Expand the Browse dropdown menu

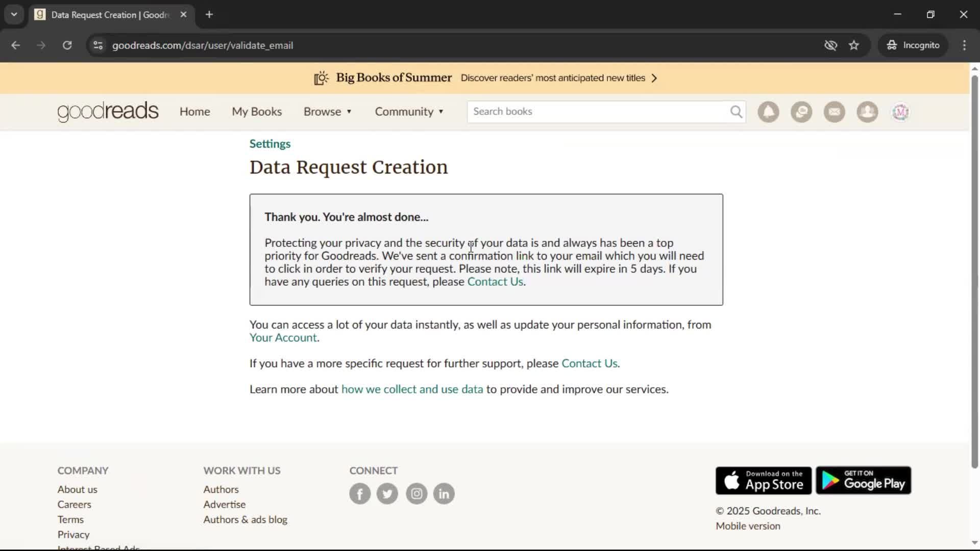coord(328,112)
